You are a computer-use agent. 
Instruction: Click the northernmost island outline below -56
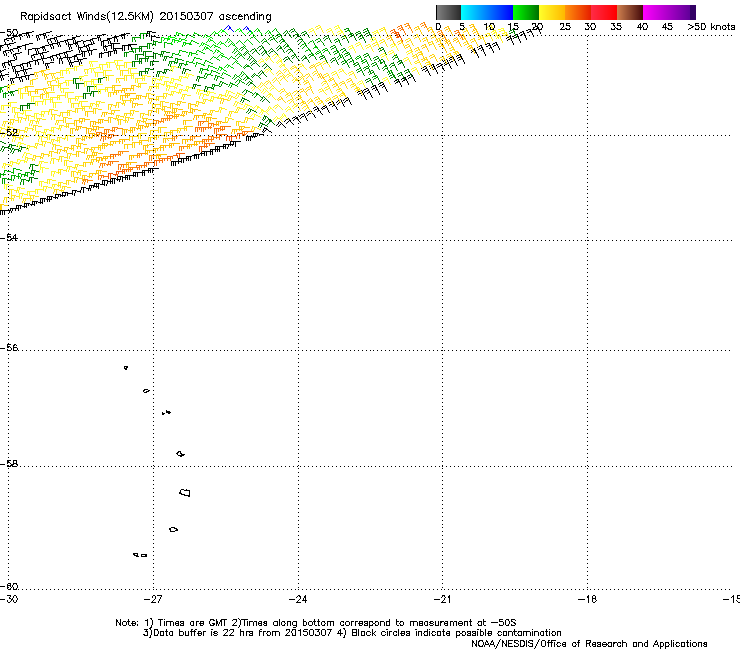coord(126,367)
